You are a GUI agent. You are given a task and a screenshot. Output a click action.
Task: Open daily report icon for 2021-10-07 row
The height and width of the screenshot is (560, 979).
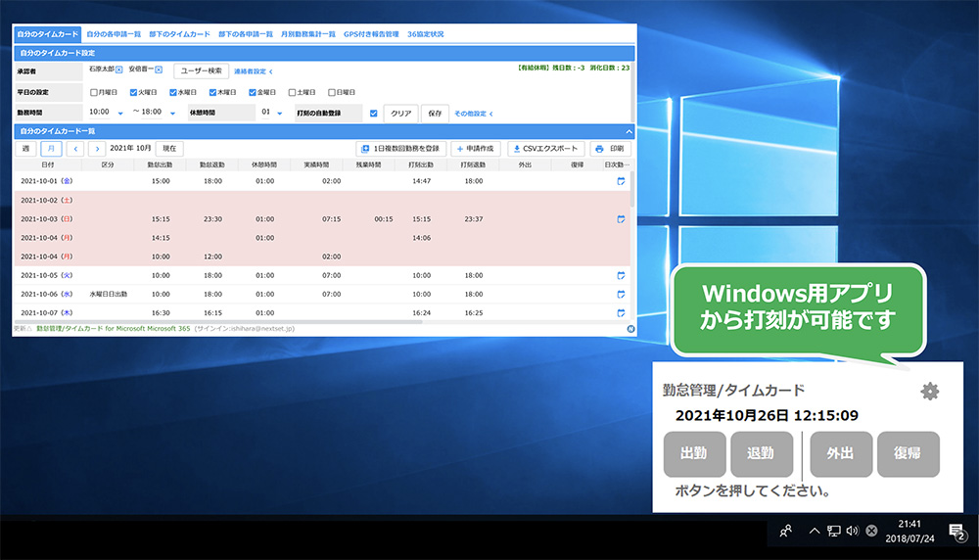point(621,312)
